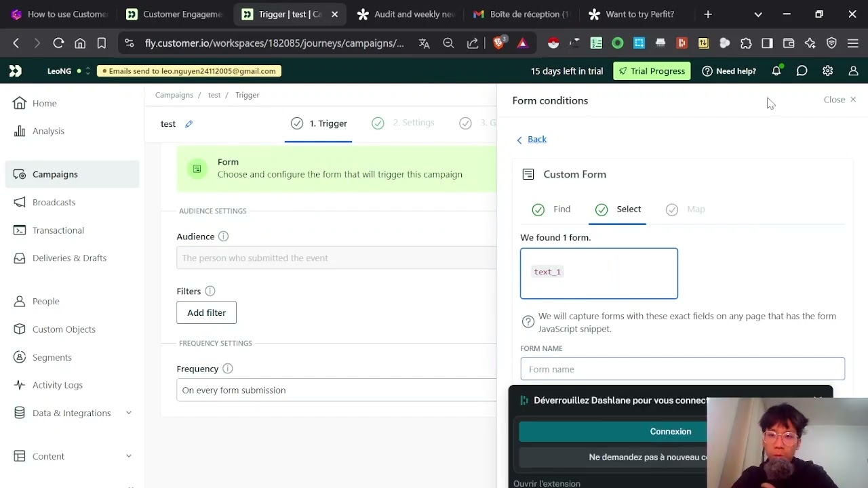Show Audience info tooltip icon
This screenshot has height=488, width=868.
tap(223, 237)
